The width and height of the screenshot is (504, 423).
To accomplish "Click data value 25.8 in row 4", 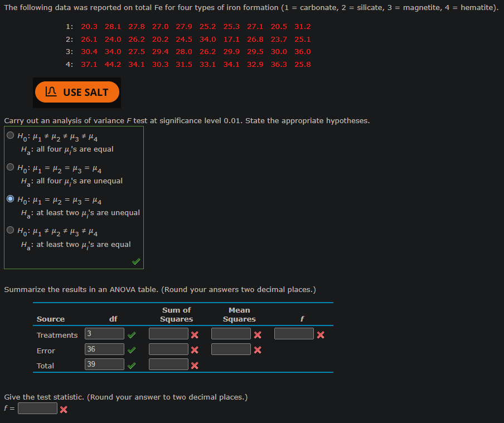I will point(303,65).
